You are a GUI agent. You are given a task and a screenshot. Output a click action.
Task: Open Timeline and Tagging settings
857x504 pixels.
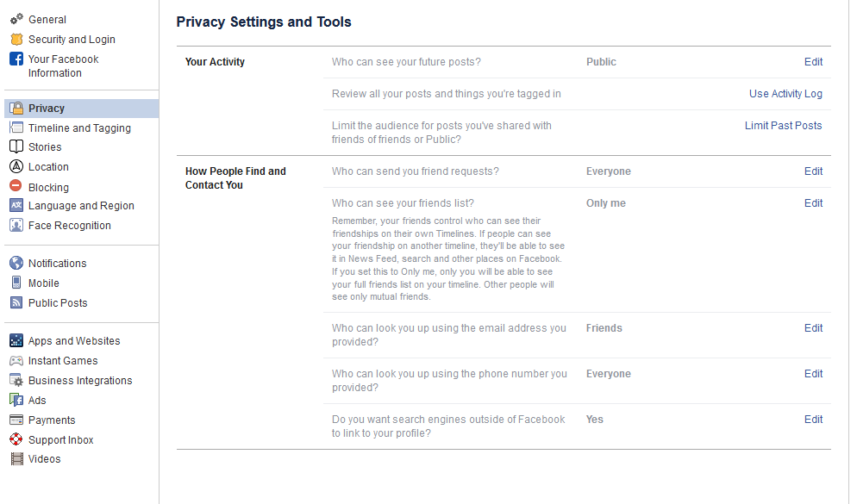pos(79,128)
